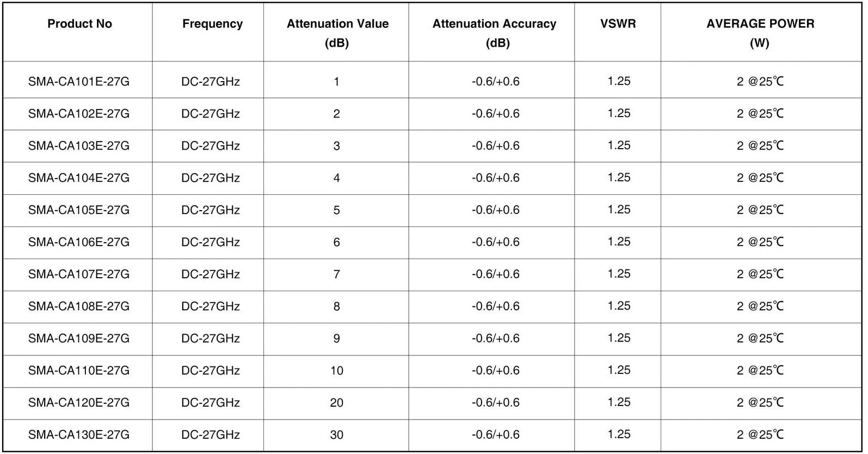Select product SMA-CA102E-27G cell
868x454 pixels.
tap(79, 114)
